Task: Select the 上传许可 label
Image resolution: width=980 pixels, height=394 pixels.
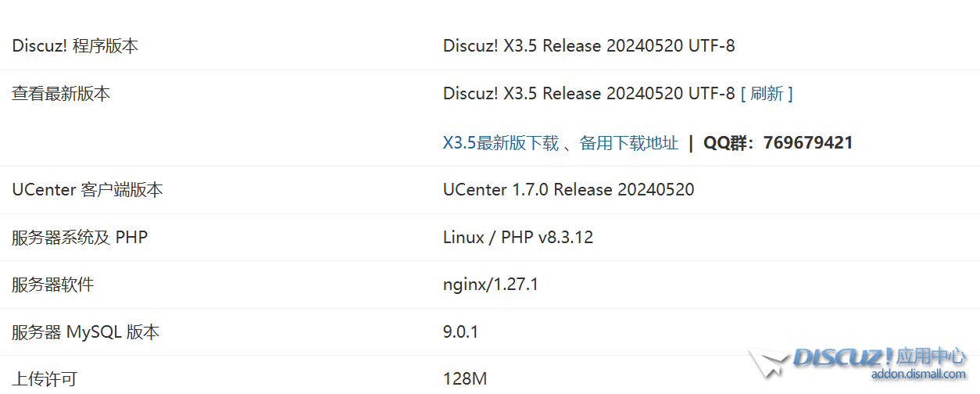Action: point(45,379)
